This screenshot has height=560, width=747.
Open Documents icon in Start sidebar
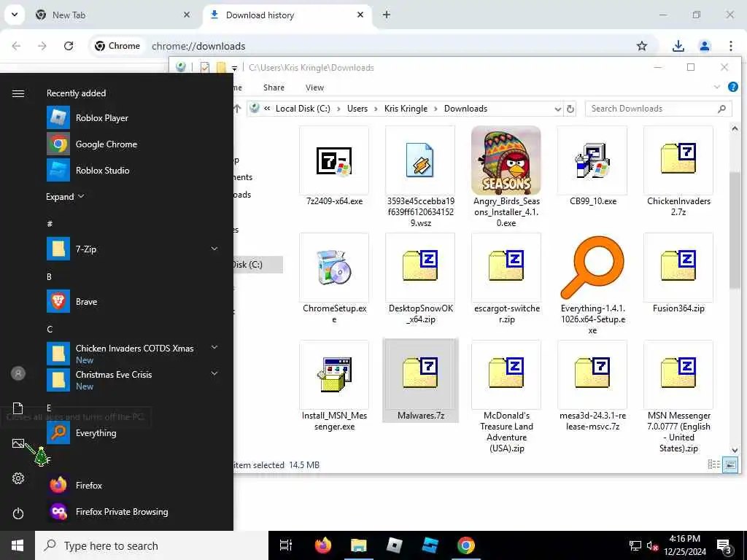[18, 408]
